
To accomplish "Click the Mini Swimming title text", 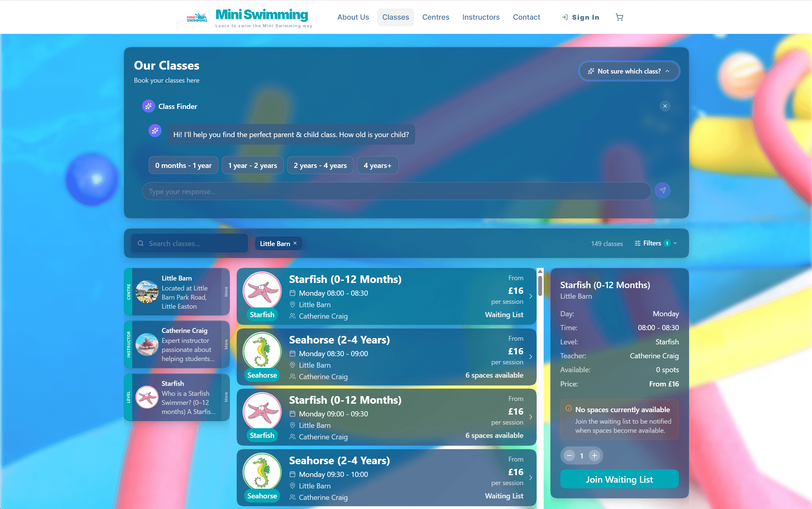I will [x=261, y=15].
